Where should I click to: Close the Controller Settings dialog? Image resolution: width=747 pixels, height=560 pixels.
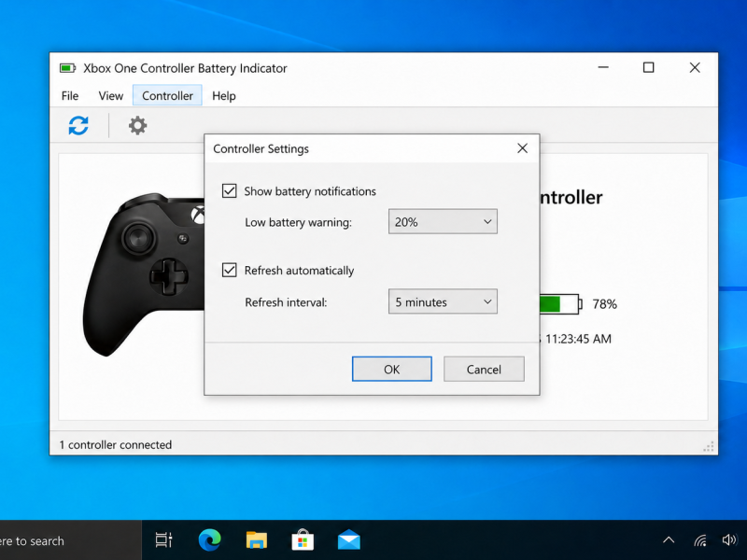[522, 148]
